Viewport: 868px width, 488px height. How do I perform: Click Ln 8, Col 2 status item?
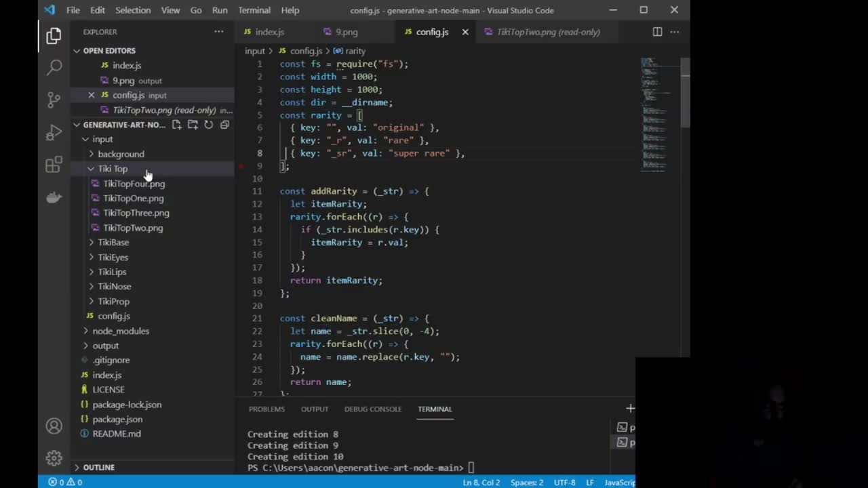(481, 483)
